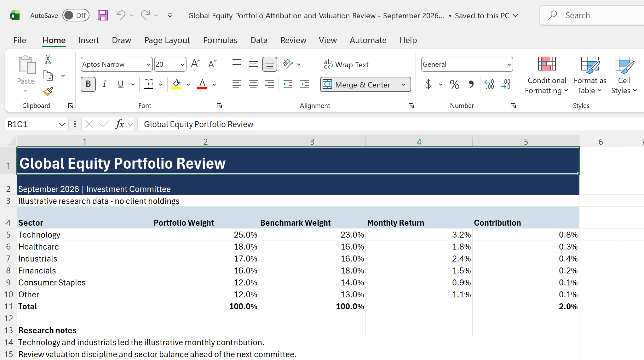Apply yellow fill color bucket
This screenshot has height=360, width=644.
tap(176, 84)
